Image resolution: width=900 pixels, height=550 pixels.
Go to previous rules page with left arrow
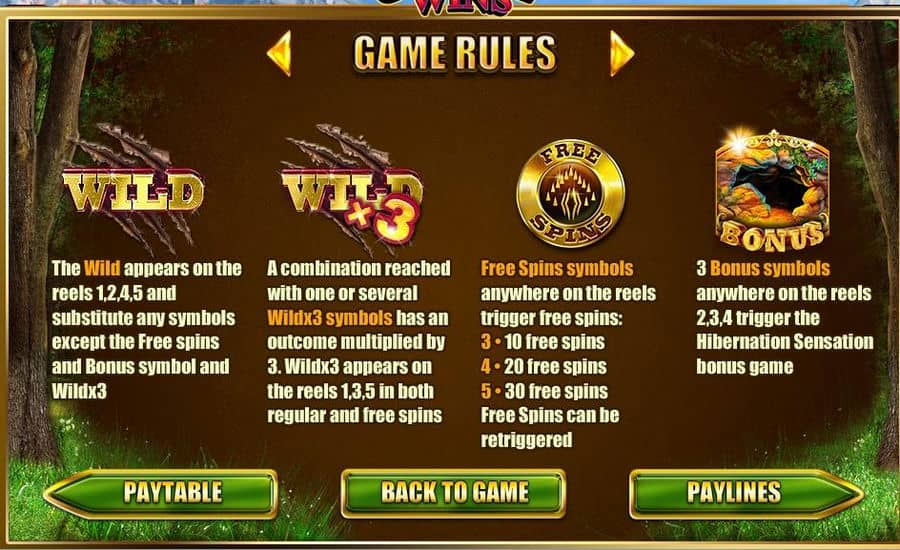coord(280,53)
